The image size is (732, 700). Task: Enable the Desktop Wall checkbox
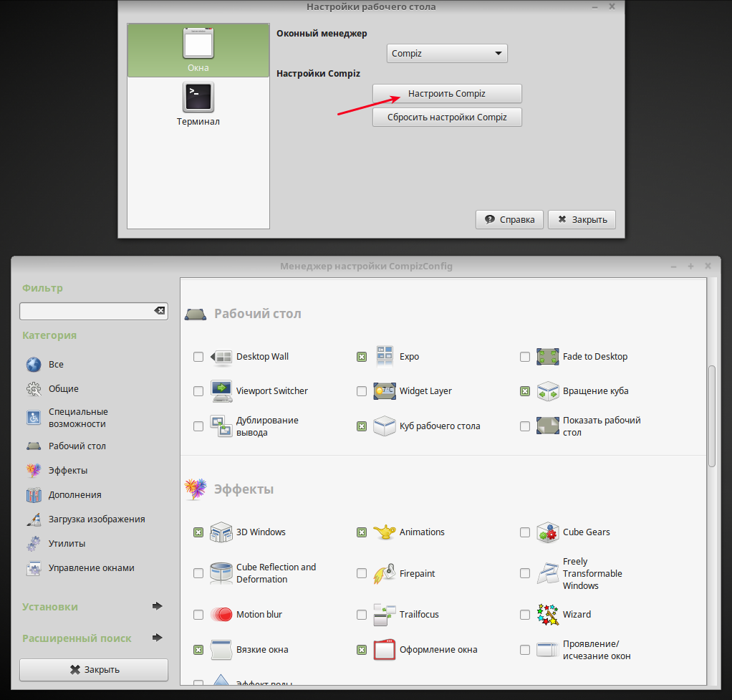tap(198, 357)
